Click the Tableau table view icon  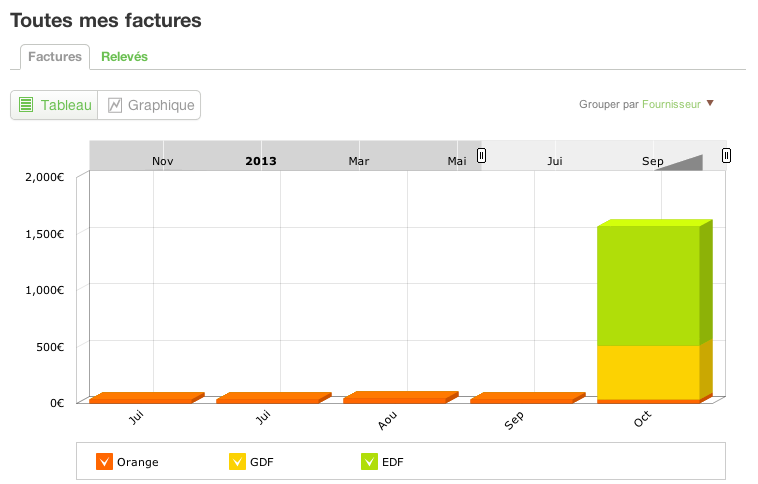[x=27, y=105]
